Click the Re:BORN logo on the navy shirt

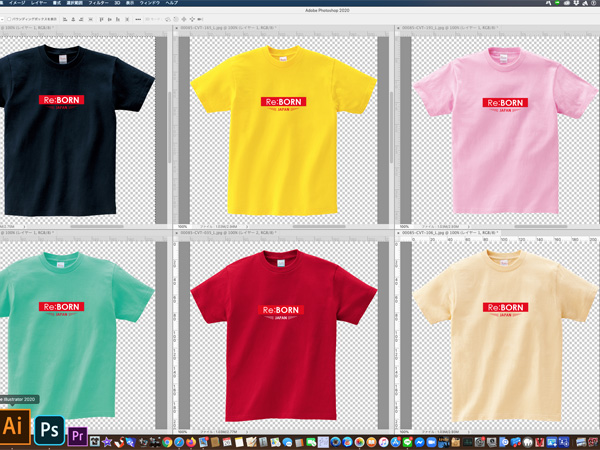(60, 101)
